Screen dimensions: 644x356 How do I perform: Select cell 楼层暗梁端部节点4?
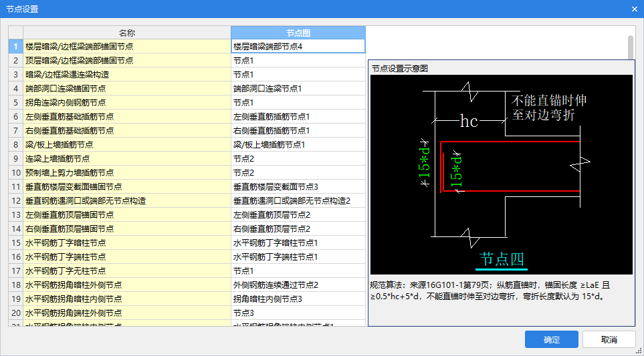click(x=298, y=46)
